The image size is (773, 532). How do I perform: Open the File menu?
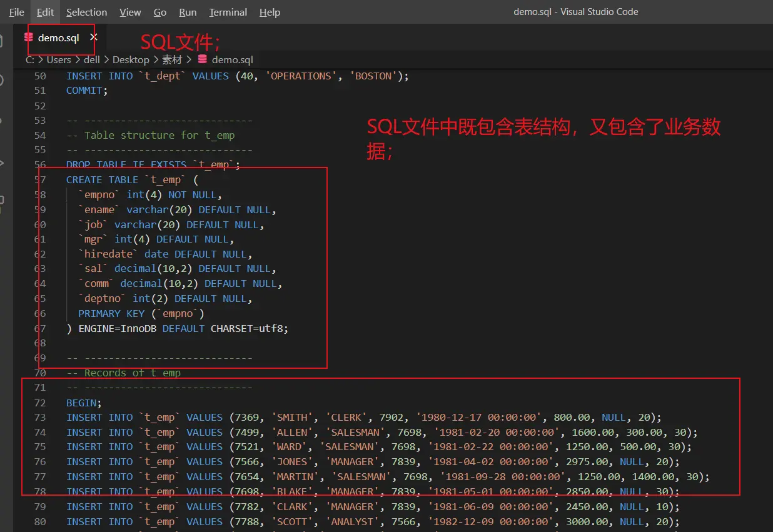pos(16,12)
